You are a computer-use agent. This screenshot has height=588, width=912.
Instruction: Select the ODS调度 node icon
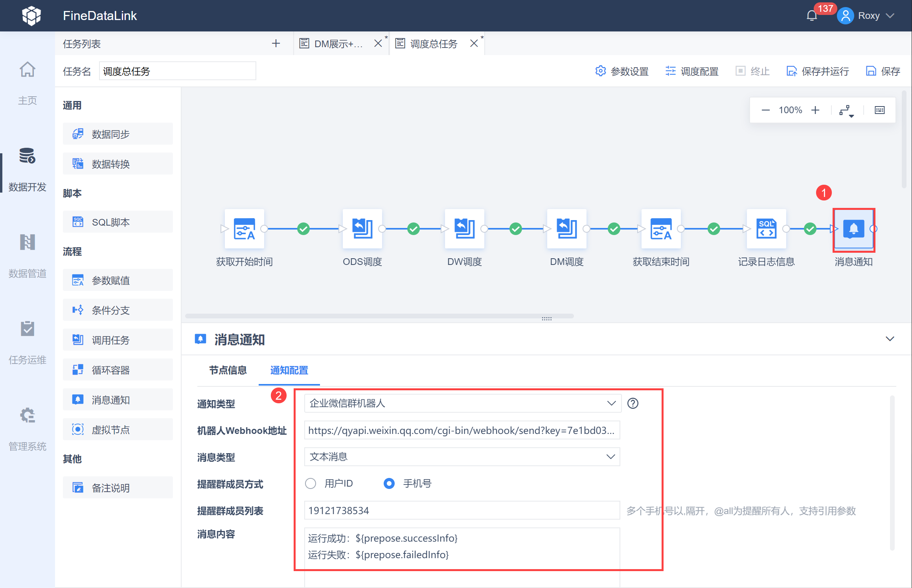click(x=362, y=229)
